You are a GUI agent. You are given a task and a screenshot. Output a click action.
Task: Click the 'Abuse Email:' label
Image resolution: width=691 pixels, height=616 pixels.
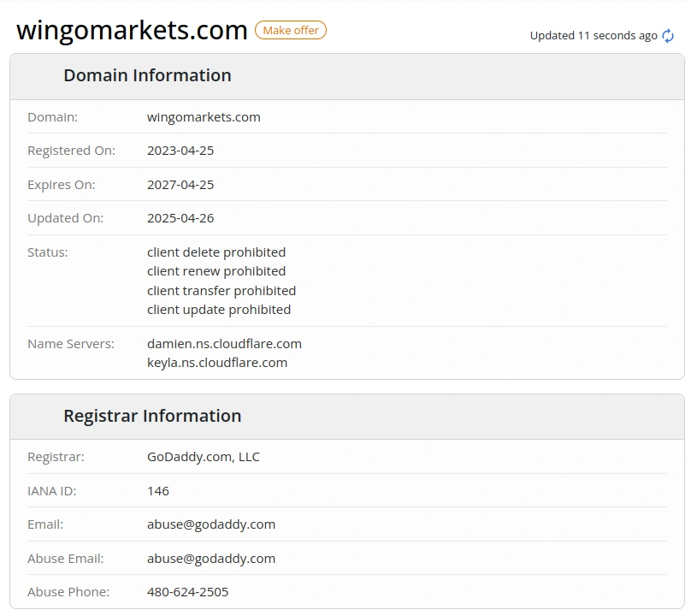[65, 558]
